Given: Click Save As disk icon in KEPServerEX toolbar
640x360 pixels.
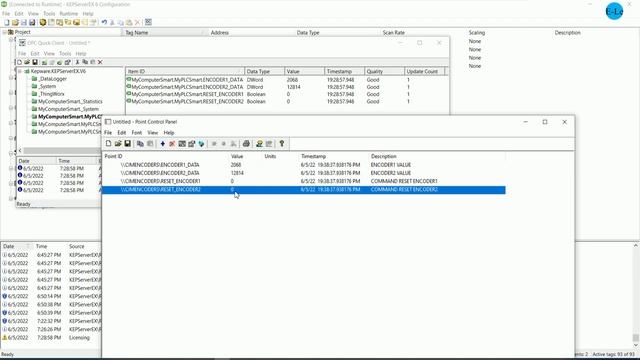Looking at the screenshot, I should tap(32, 22).
